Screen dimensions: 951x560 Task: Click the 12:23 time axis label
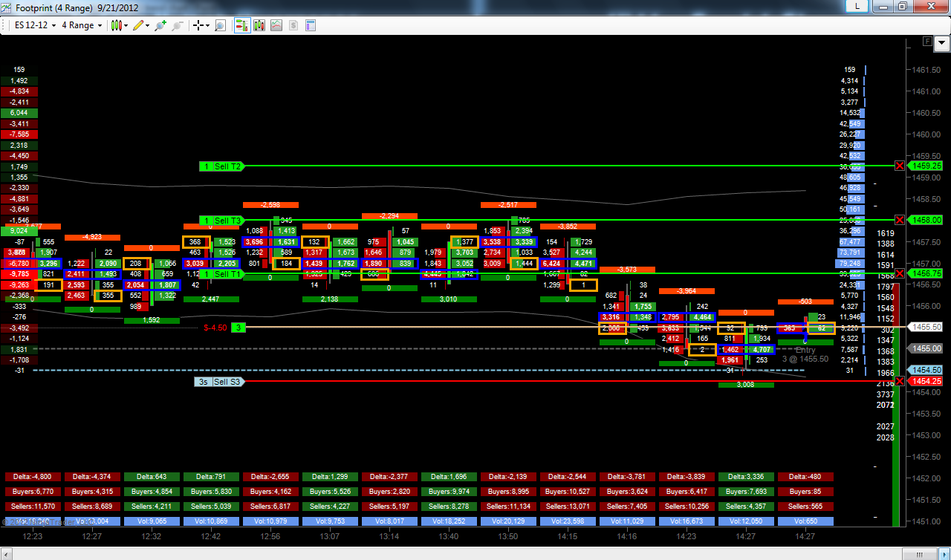(x=32, y=535)
